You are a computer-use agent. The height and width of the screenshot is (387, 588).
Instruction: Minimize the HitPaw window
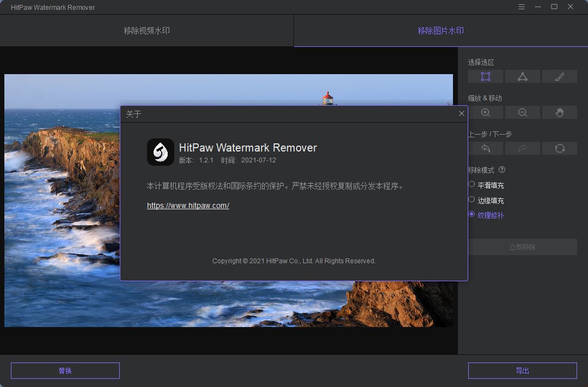pyautogui.click(x=538, y=7)
